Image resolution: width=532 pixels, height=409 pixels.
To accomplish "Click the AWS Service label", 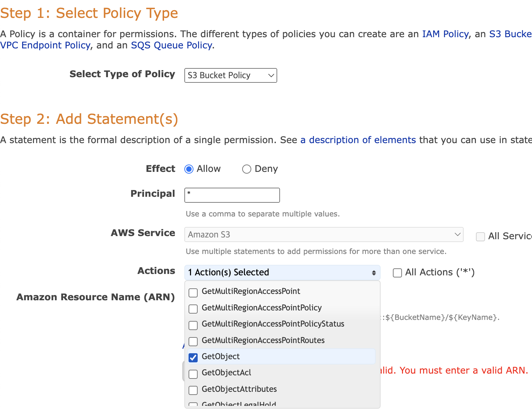I will tap(143, 233).
